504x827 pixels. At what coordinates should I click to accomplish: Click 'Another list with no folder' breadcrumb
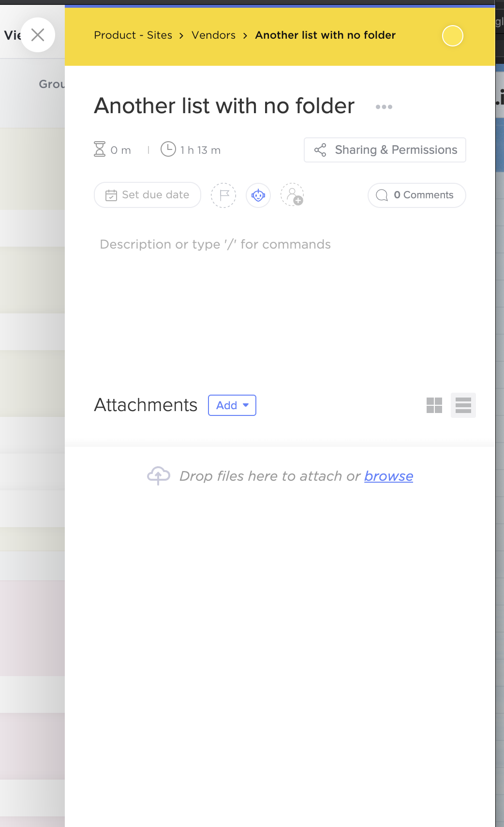tap(325, 35)
